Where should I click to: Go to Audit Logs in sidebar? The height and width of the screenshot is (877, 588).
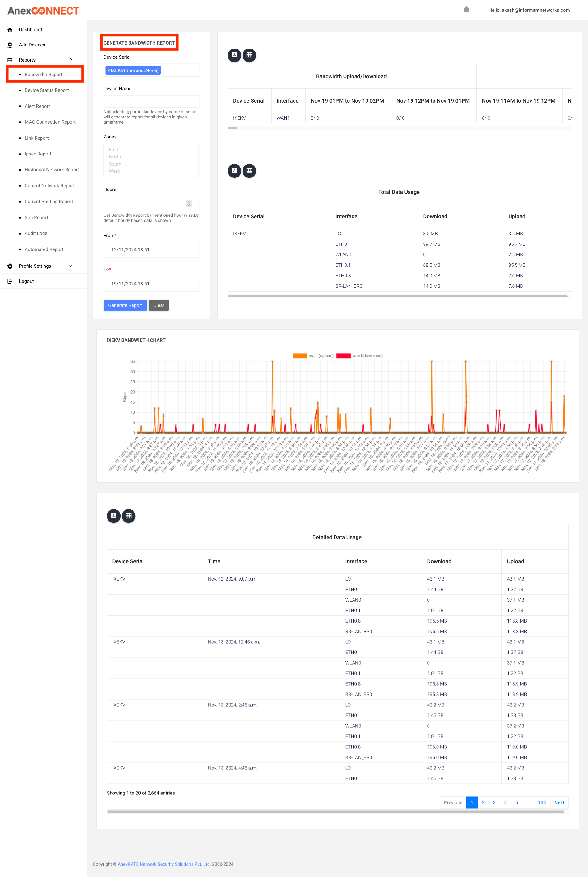point(36,233)
